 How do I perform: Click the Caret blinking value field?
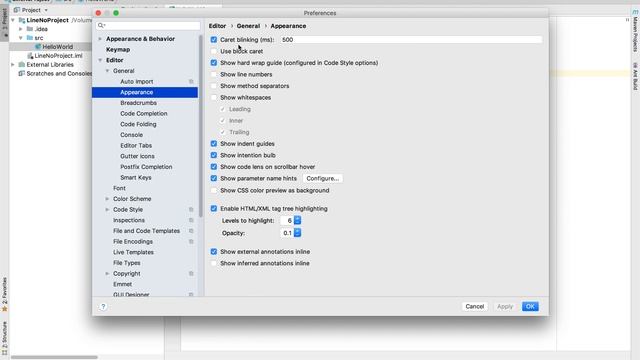pos(411,40)
